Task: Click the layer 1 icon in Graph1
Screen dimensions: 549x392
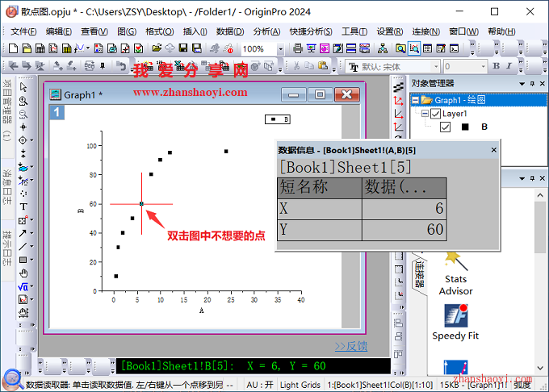Action: click(57, 112)
